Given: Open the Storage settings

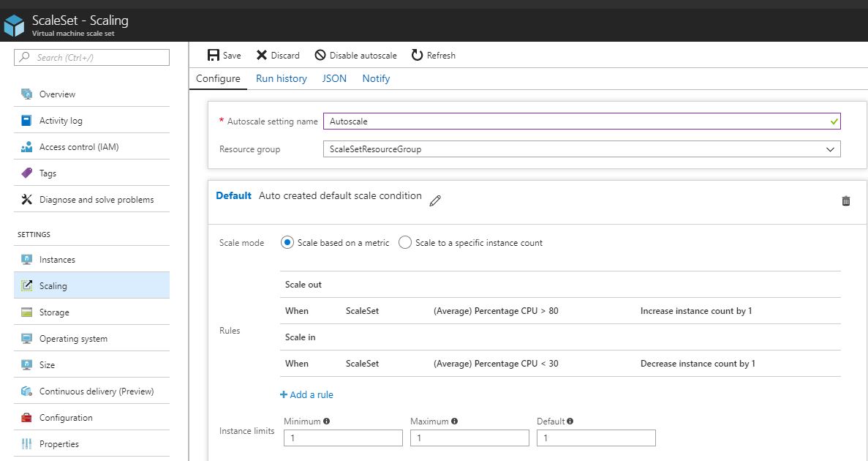Looking at the screenshot, I should click(x=54, y=312).
